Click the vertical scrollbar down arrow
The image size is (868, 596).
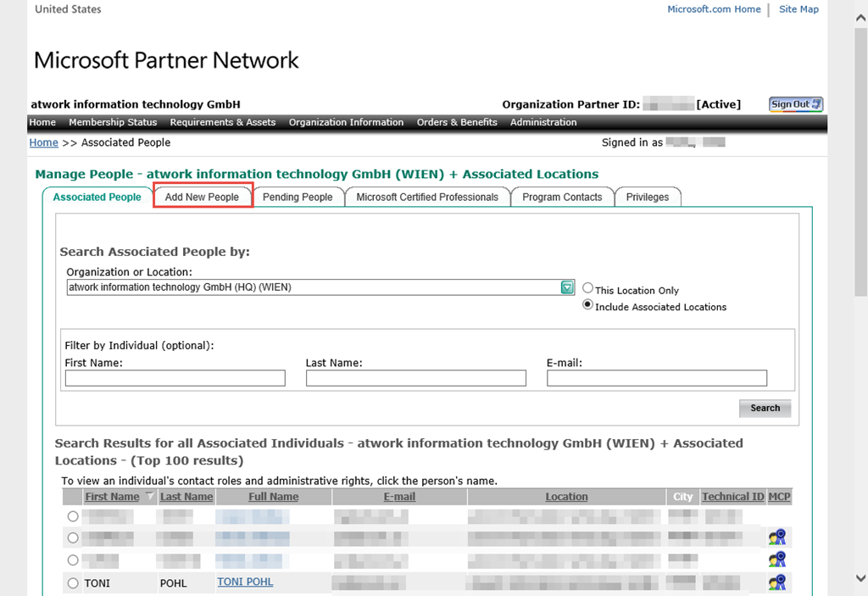point(860,577)
